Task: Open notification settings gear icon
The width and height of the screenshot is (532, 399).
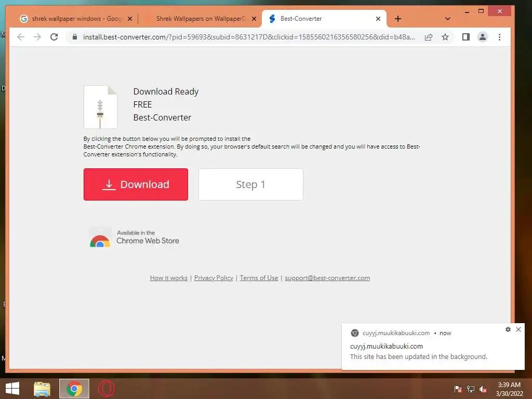Action: pos(508,329)
